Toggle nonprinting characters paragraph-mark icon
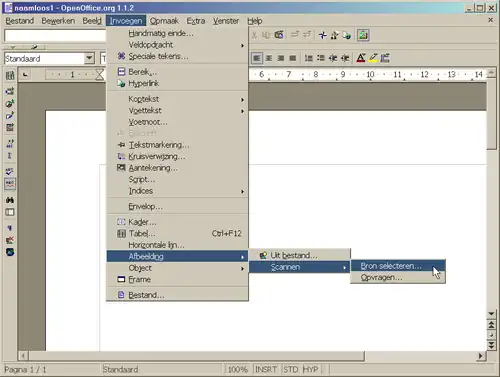500x377 pixels. (x=10, y=228)
